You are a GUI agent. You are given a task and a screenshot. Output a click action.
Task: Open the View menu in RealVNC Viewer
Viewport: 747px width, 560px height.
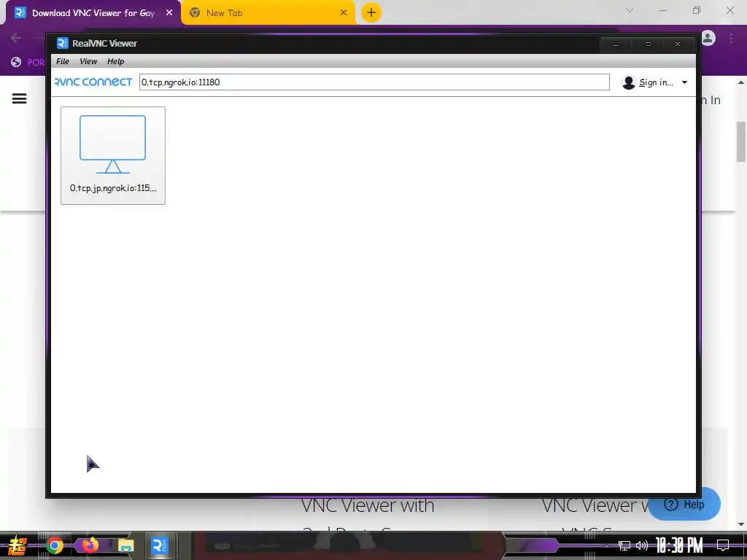[88, 61]
